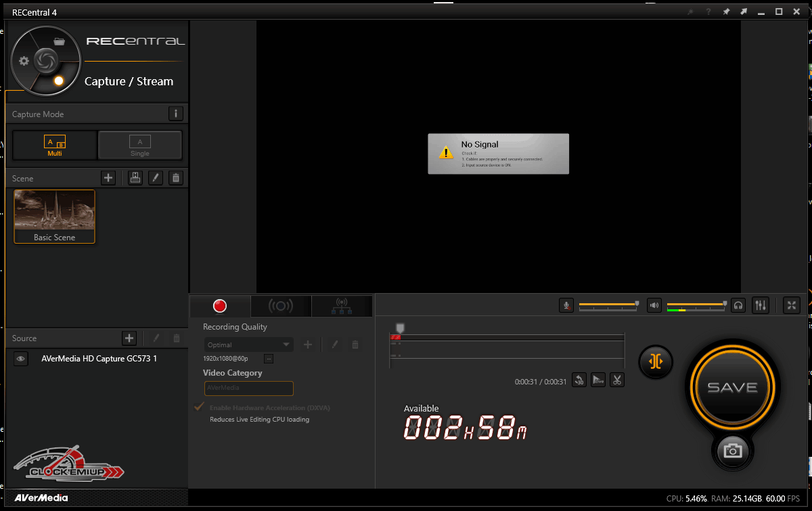812x511 pixels.
Task: Switch to the streaming tab
Action: pyautogui.click(x=281, y=307)
